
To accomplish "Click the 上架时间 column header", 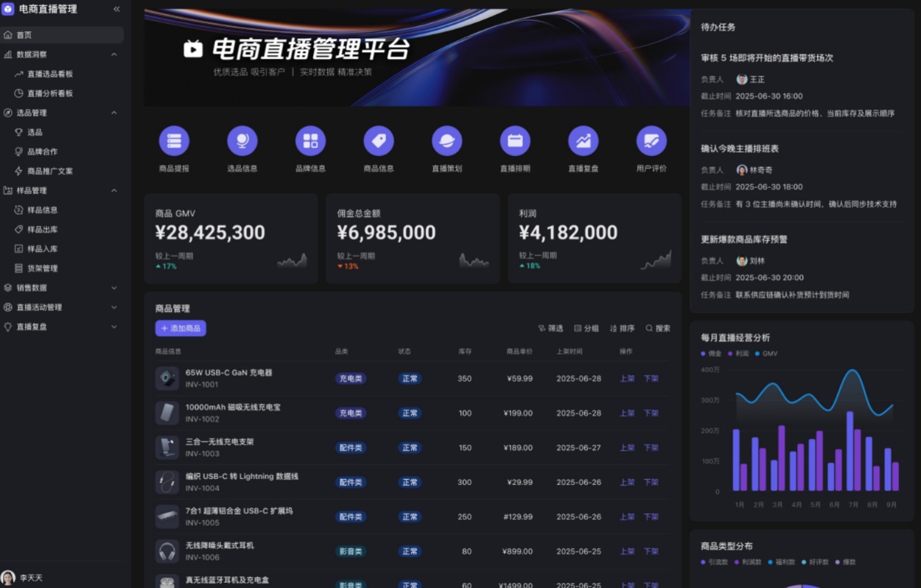I will pos(570,351).
